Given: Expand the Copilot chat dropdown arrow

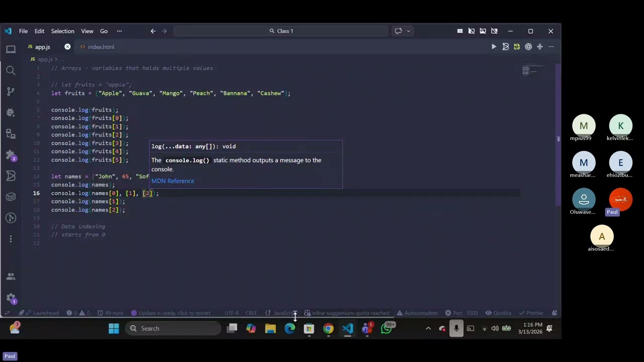Looking at the screenshot, I should coord(408,31).
